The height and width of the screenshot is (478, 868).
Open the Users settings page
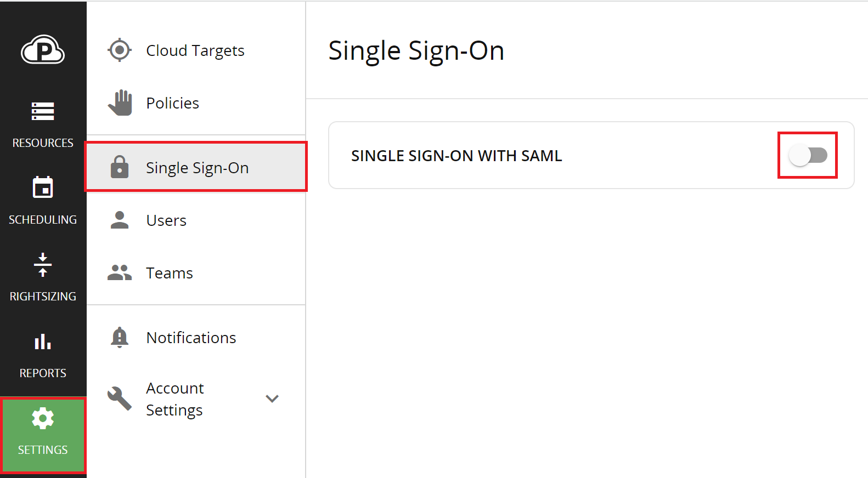166,220
